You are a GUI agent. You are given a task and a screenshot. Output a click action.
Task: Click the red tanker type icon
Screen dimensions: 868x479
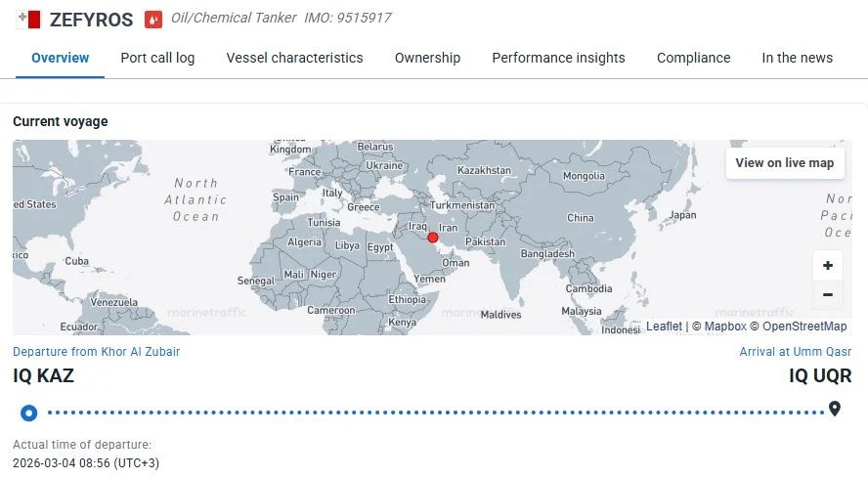pos(152,19)
